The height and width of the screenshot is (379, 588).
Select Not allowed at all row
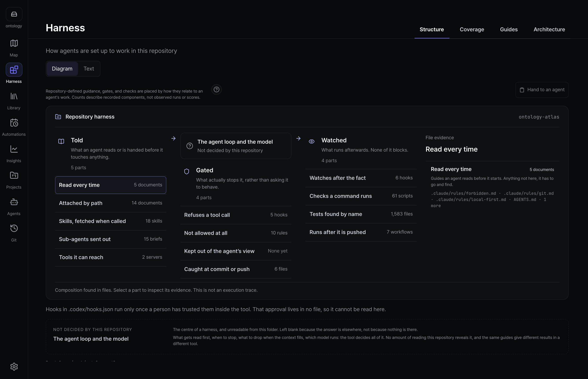point(236,233)
